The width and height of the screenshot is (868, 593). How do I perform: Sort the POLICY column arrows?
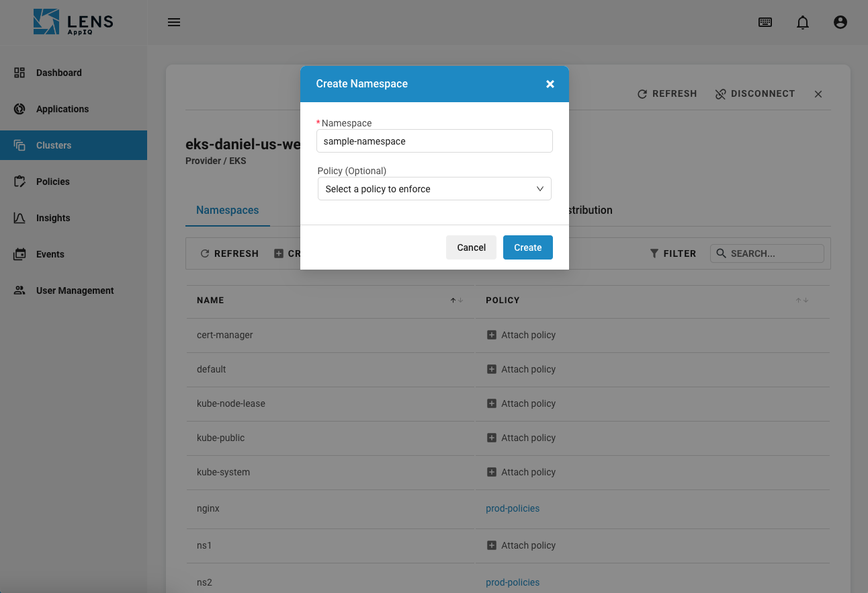(x=802, y=301)
